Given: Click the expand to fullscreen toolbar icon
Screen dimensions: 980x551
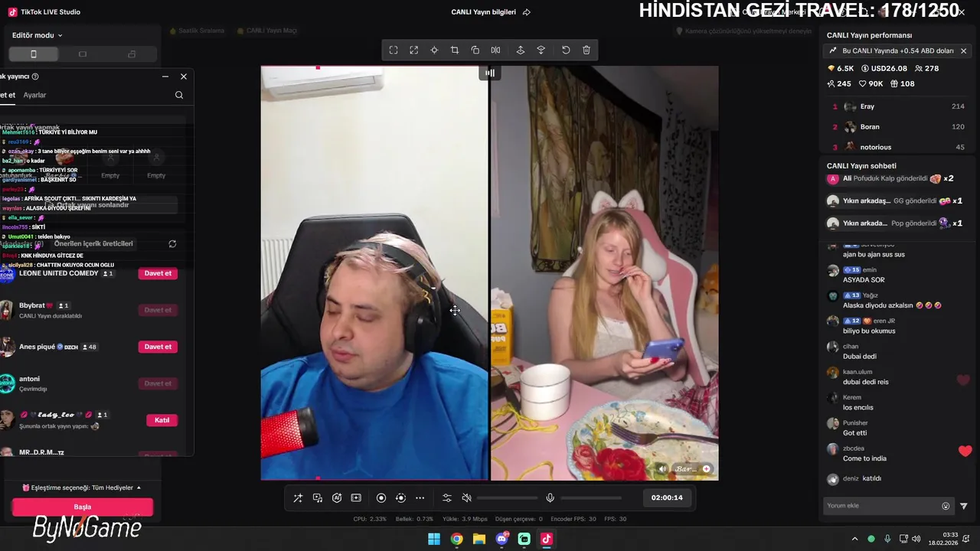Looking at the screenshot, I should [413, 50].
